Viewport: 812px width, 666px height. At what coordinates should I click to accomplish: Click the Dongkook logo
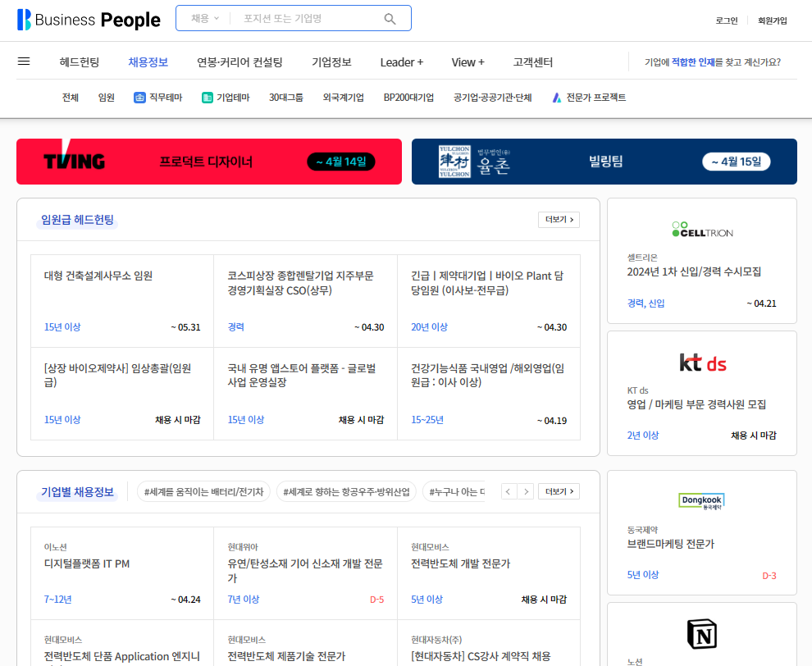click(x=702, y=501)
